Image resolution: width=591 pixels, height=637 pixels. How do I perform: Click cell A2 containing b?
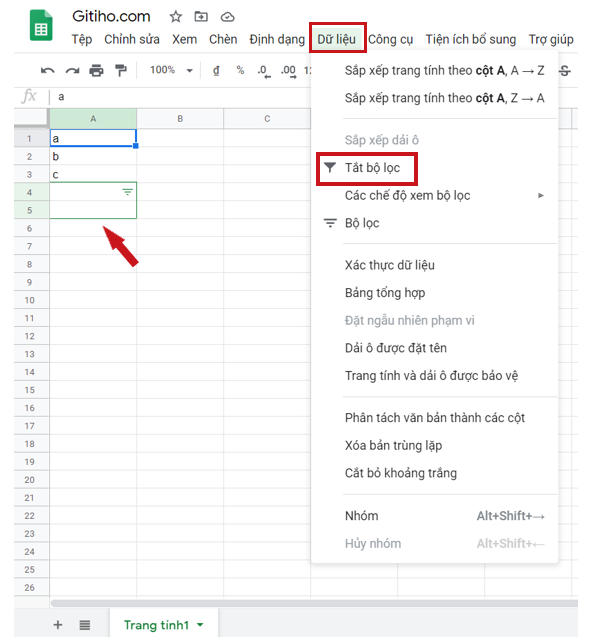tap(93, 156)
